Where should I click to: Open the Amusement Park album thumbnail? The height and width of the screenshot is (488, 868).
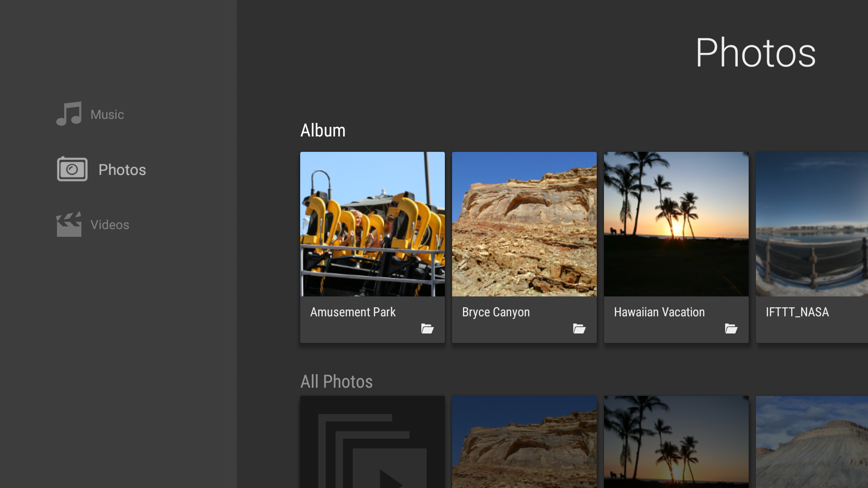pos(373,224)
